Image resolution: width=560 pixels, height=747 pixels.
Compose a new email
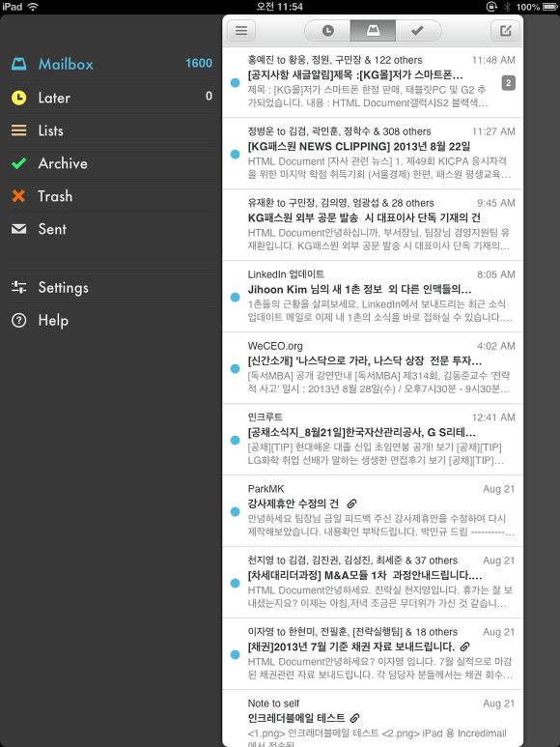505,31
